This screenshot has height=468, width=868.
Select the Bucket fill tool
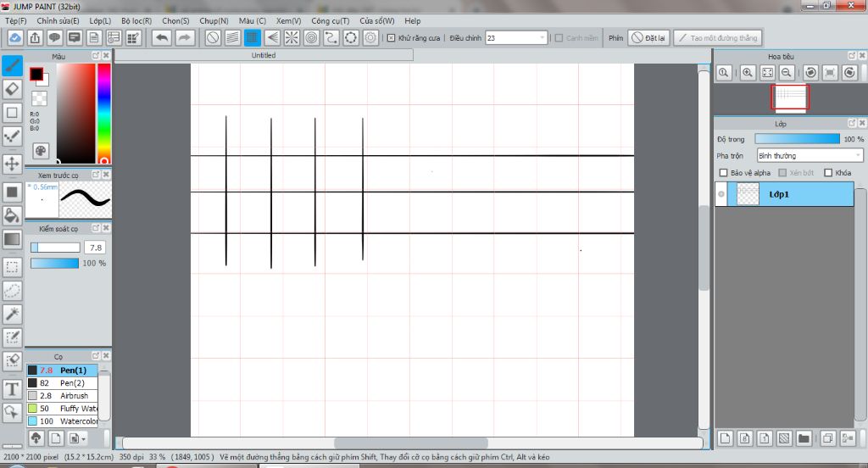coord(12,215)
